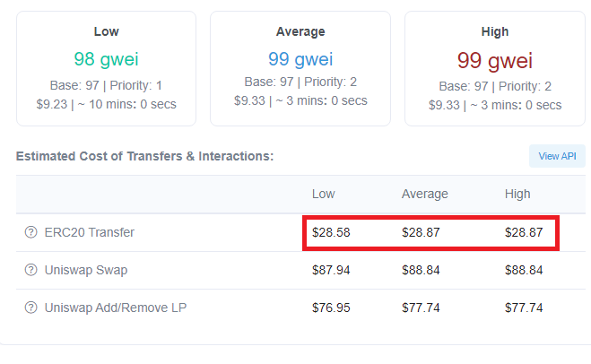Select the High gas price card
Screen dimensions: 591x364
point(495,68)
